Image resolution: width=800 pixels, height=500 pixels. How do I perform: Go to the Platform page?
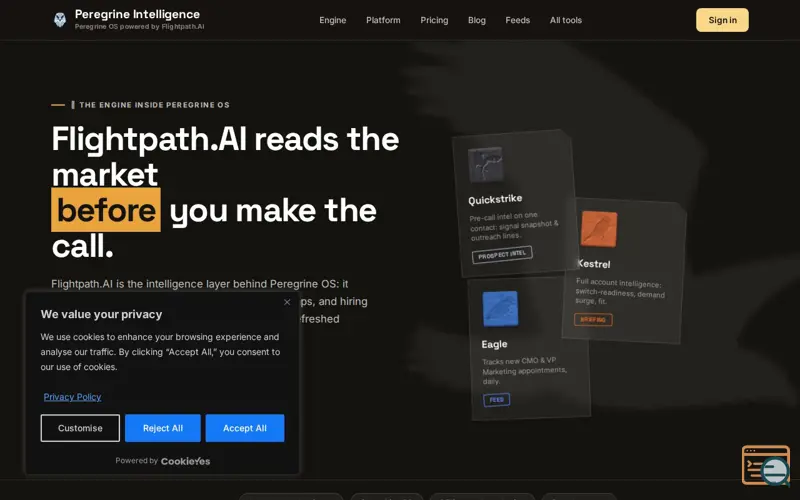383,20
